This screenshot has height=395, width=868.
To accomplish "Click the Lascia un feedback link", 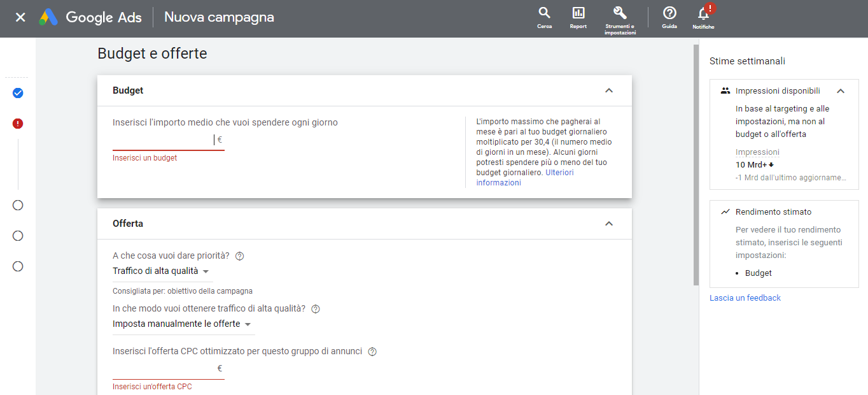I will pyautogui.click(x=745, y=298).
